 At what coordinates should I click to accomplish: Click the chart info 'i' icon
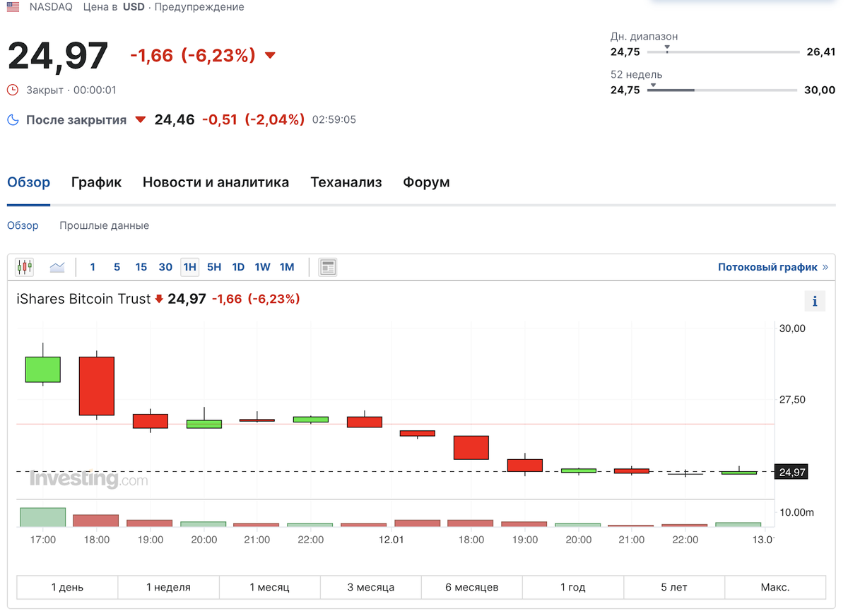815,302
